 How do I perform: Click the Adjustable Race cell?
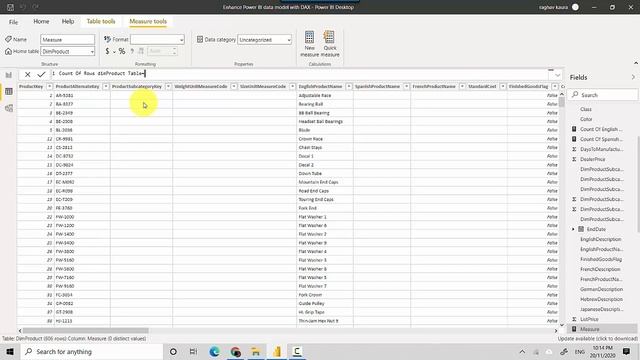click(x=315, y=96)
